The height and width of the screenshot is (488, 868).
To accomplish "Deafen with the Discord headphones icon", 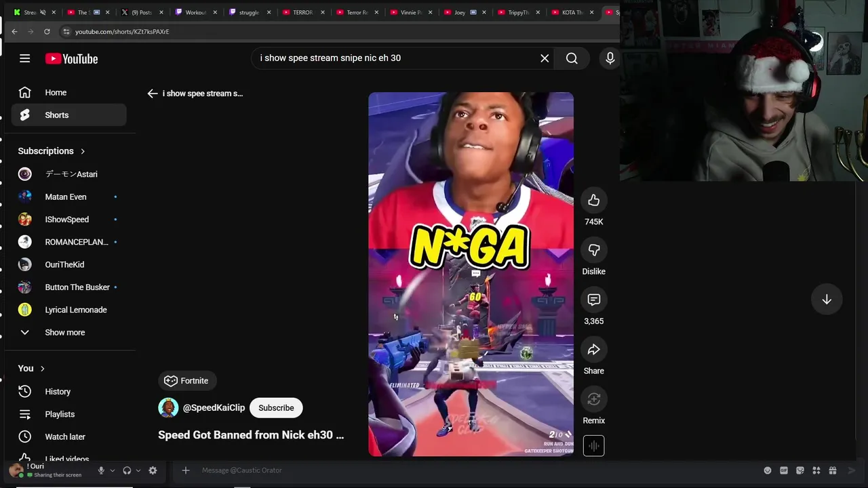I will (127, 470).
